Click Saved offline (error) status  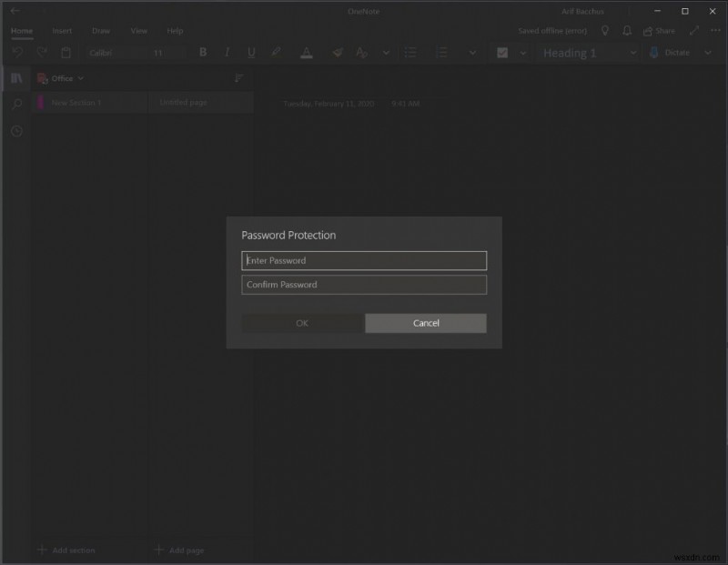pyautogui.click(x=552, y=31)
